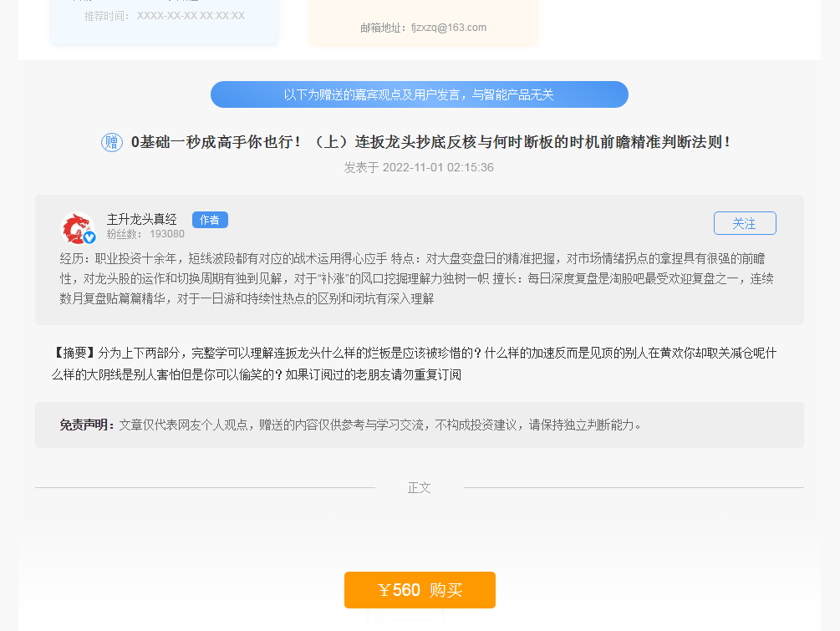This screenshot has height=631, width=840.
Task: Click the 粉丝数 193080 follower count
Action: (145, 234)
